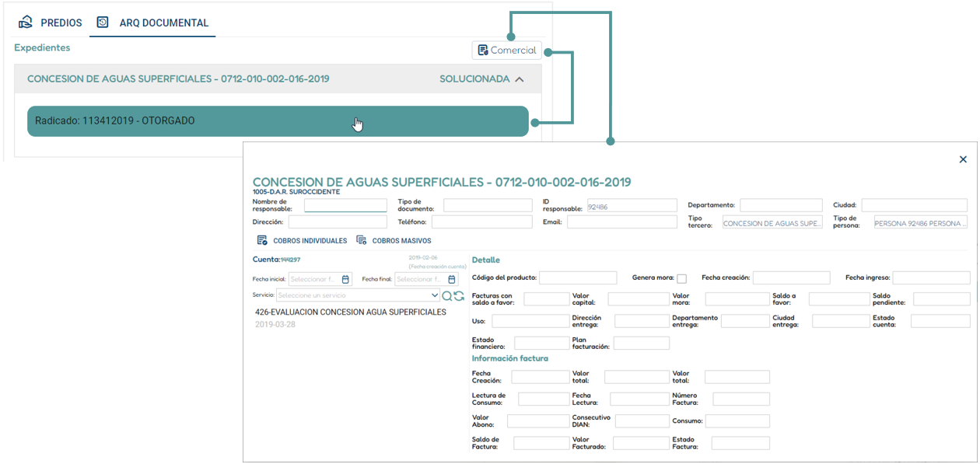
Task: Click the 2019-03-28 service date
Action: [x=275, y=324]
